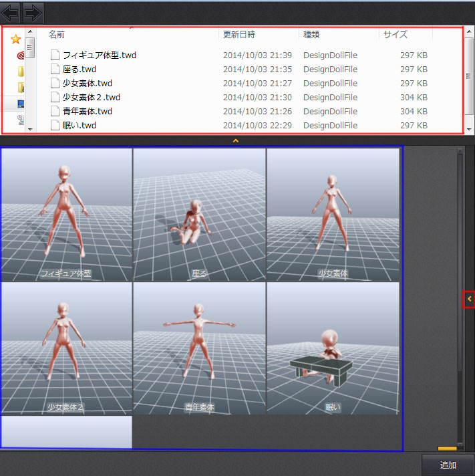Screen dimensions: 475x476
Task: Click the 眠い.twd file icon
Action: (55, 126)
